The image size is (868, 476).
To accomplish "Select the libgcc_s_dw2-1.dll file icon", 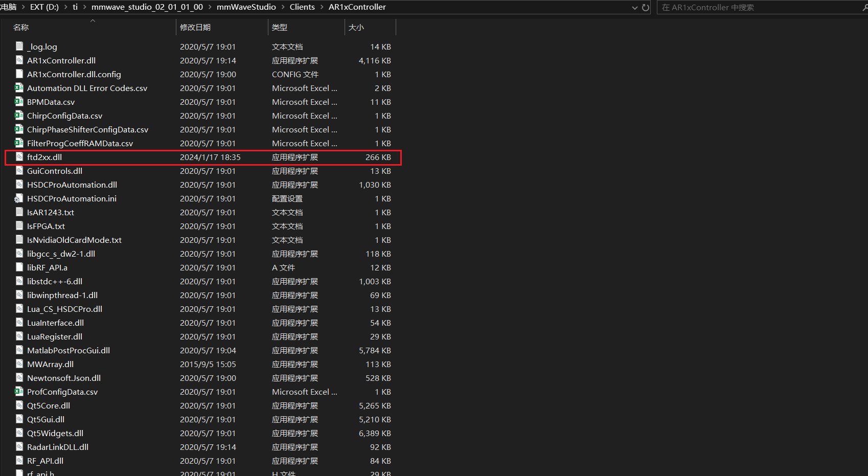I will (19, 254).
